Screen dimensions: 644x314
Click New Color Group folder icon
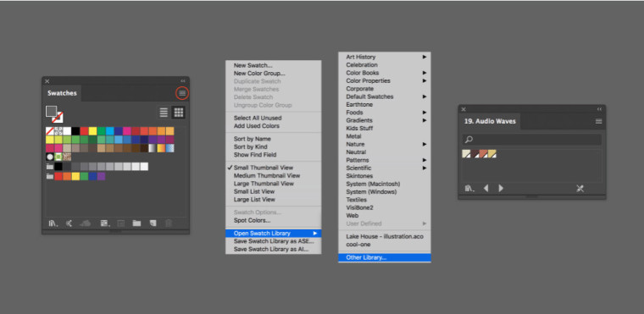136,223
